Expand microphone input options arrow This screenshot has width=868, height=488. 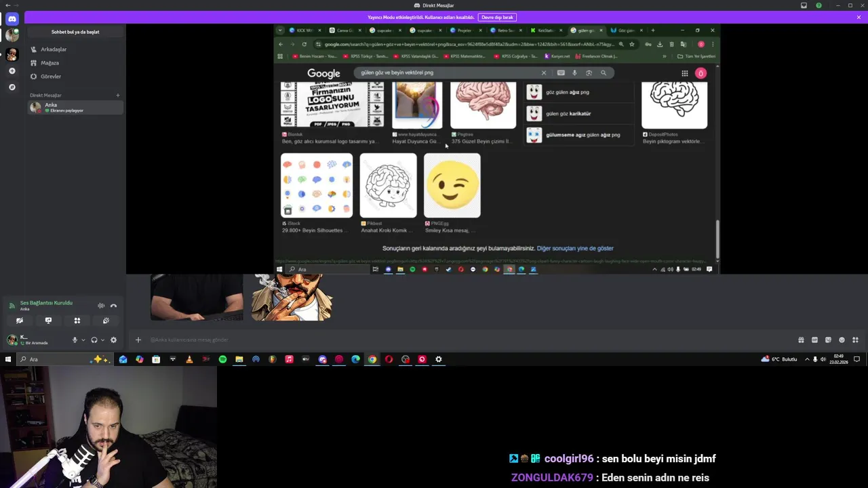point(83,340)
